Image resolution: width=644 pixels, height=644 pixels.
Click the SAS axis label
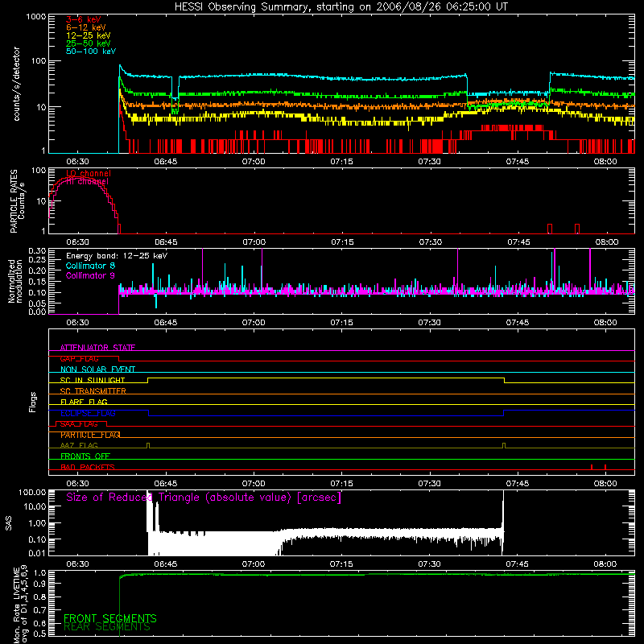(x=9, y=523)
